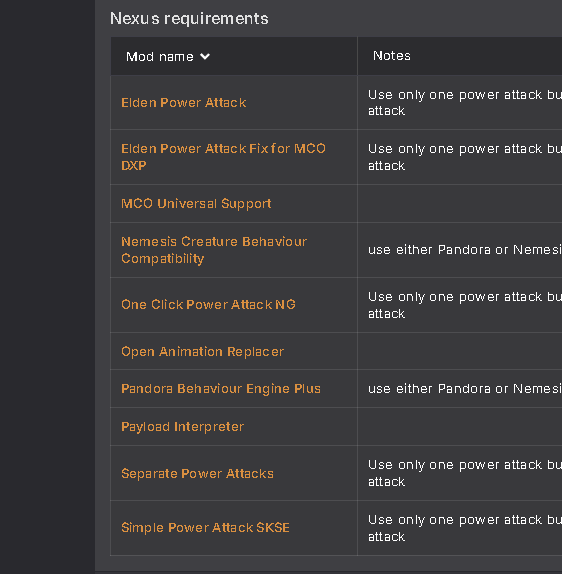Open the Open Animation Replacer link
The height and width of the screenshot is (574, 562).
[202, 351]
